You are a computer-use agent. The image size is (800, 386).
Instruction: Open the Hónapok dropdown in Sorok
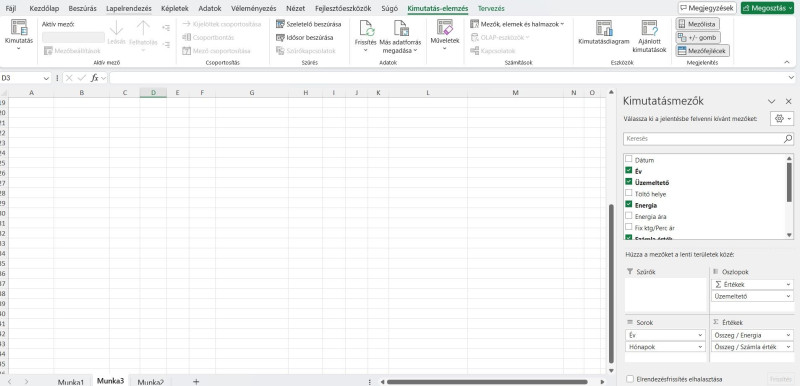pyautogui.click(x=701, y=347)
